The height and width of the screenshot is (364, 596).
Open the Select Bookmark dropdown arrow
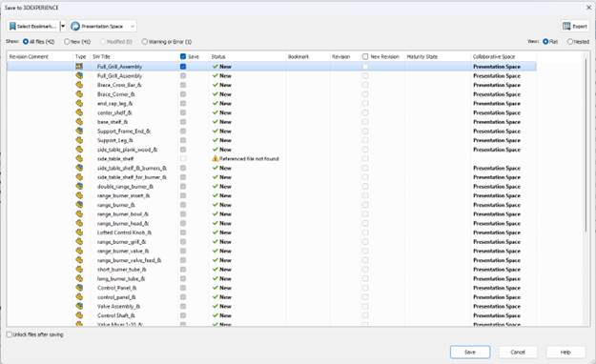click(x=63, y=27)
